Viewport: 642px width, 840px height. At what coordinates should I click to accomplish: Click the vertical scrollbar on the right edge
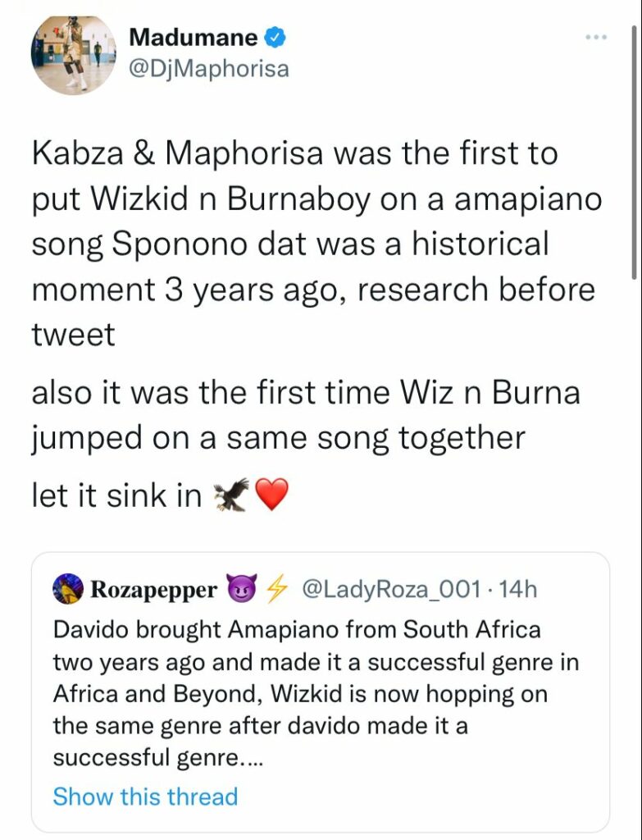635,152
